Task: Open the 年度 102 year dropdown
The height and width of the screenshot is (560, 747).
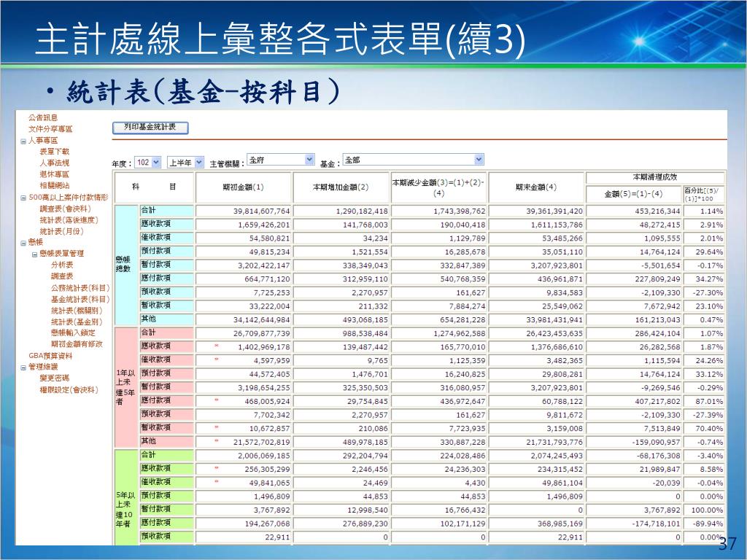Action: point(147,163)
